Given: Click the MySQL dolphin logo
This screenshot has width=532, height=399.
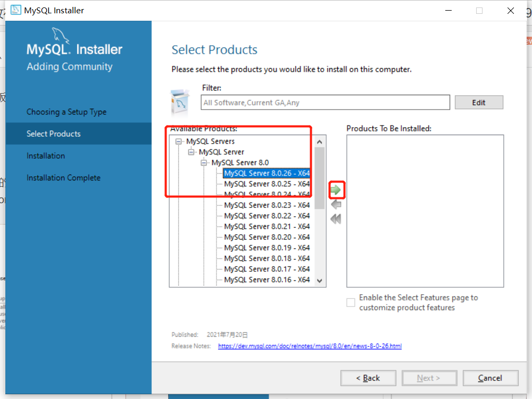Looking at the screenshot, I should coord(61,36).
